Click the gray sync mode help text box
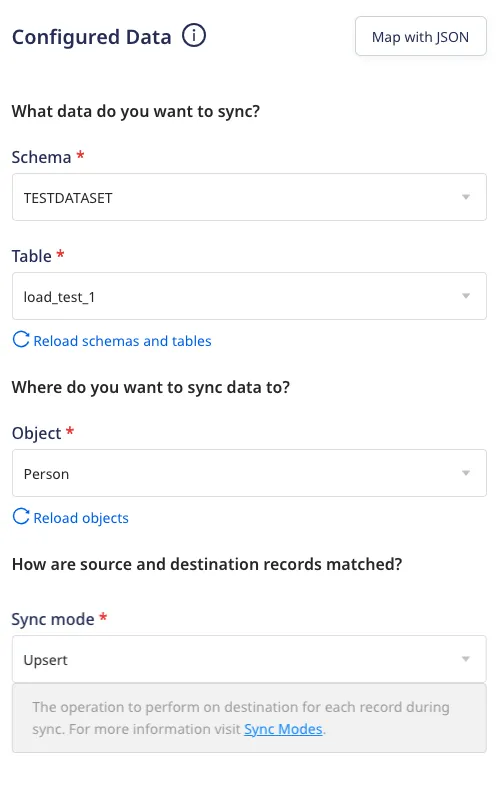Screen dimensions: 502x792 click(249, 718)
